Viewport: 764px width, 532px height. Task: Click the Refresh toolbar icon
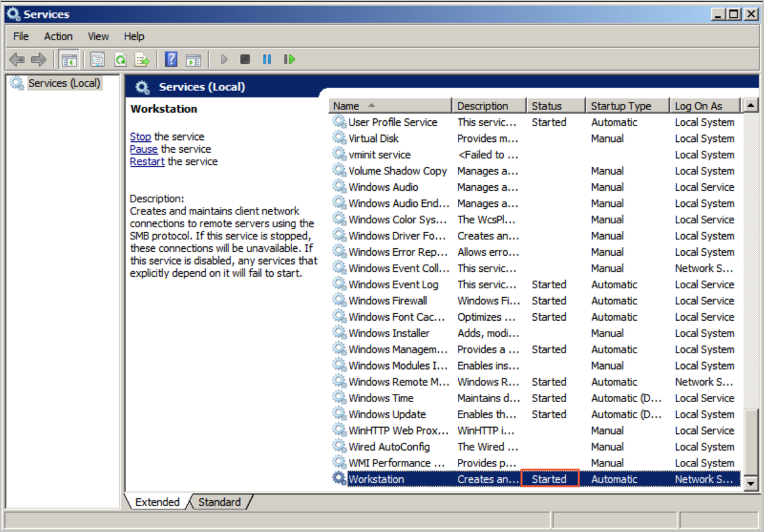point(120,60)
